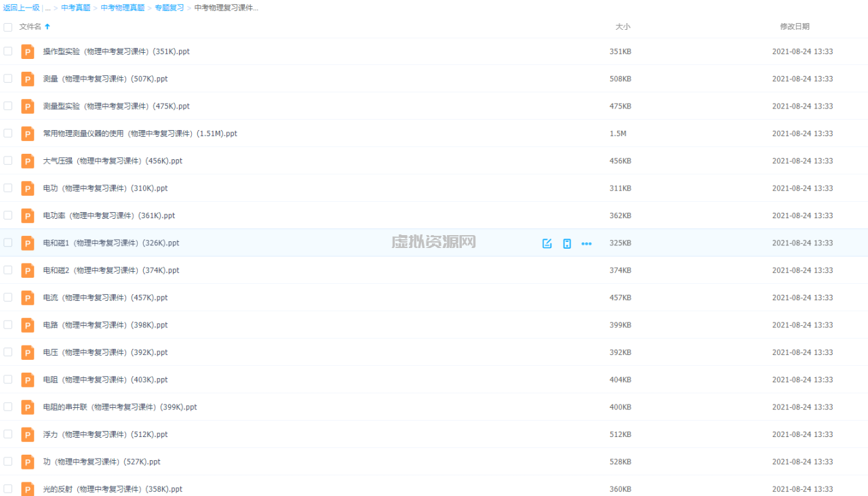The height and width of the screenshot is (496, 868).
Task: Click the PPT icon beside 电阻 (403K).ppt
Action: [28, 379]
